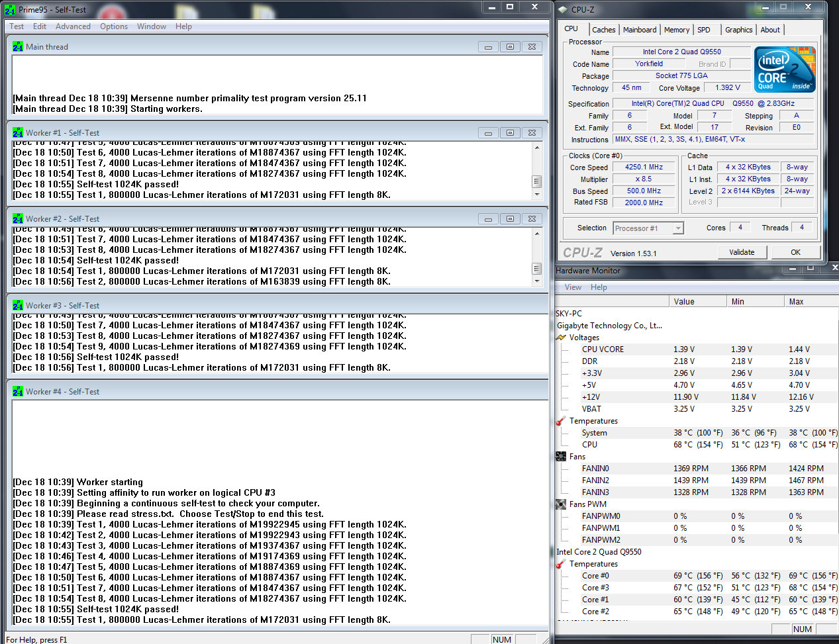
Task: Click the Main thread window icon
Action: pos(18,47)
